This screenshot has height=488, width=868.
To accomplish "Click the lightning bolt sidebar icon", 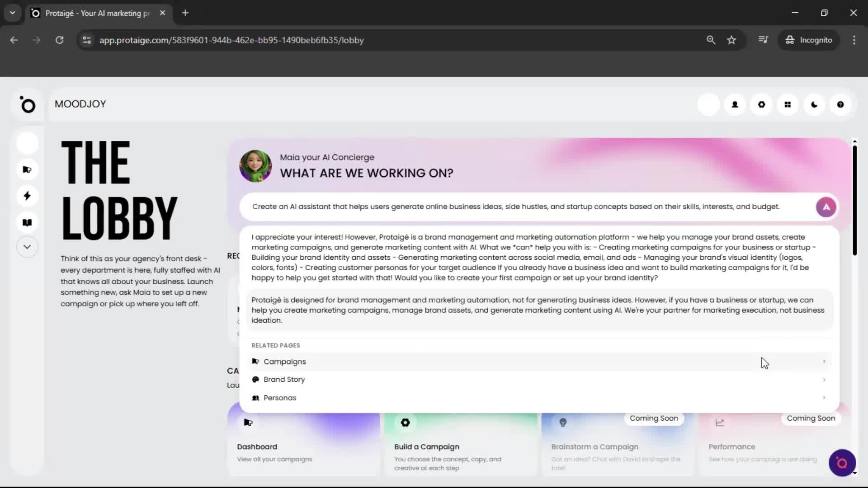I will pos(27,196).
